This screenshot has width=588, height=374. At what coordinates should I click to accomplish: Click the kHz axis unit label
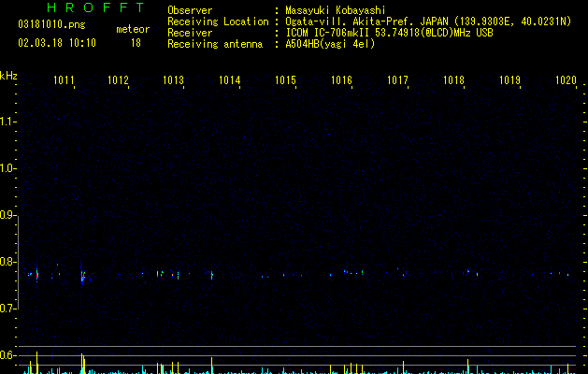[x=8, y=76]
